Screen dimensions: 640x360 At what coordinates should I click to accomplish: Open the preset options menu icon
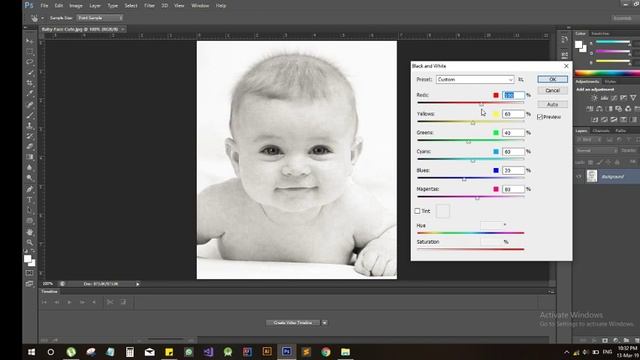tap(521, 80)
